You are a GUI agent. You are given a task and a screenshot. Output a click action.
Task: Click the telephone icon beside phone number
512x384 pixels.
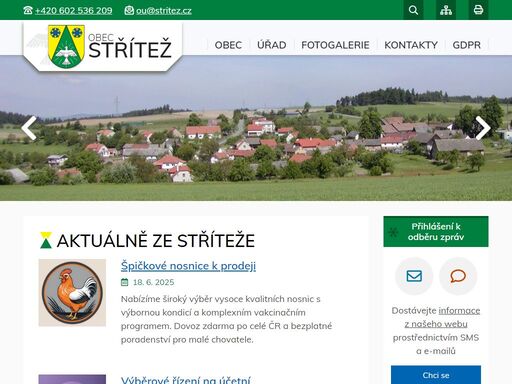28,10
